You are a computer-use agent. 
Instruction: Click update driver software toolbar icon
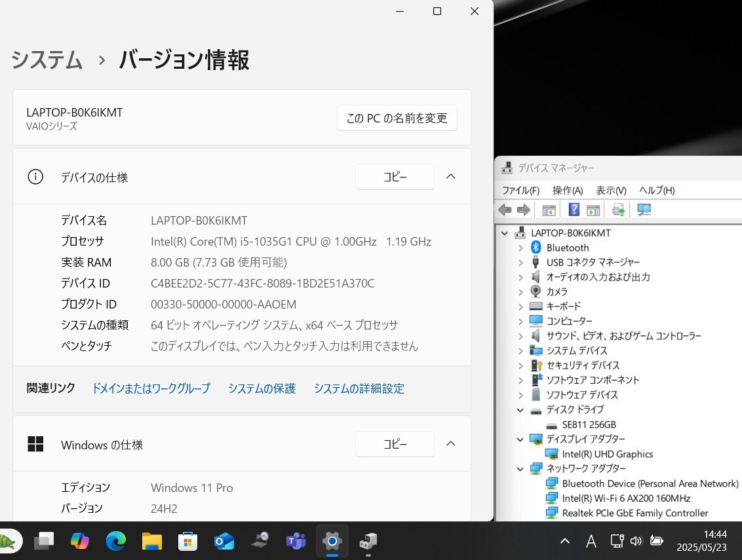click(618, 210)
